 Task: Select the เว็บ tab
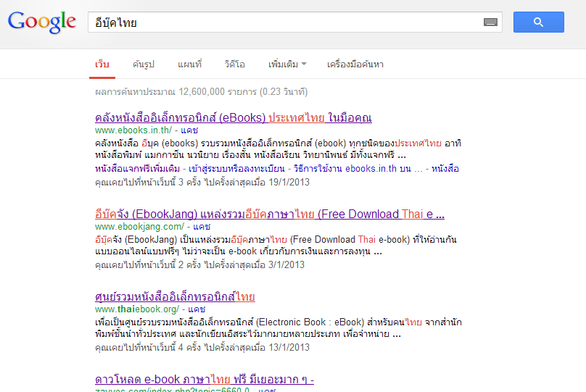[x=102, y=64]
